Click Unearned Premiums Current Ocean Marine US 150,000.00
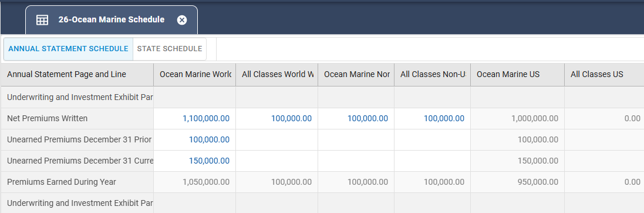This screenshot has height=213, width=644. pos(518,161)
